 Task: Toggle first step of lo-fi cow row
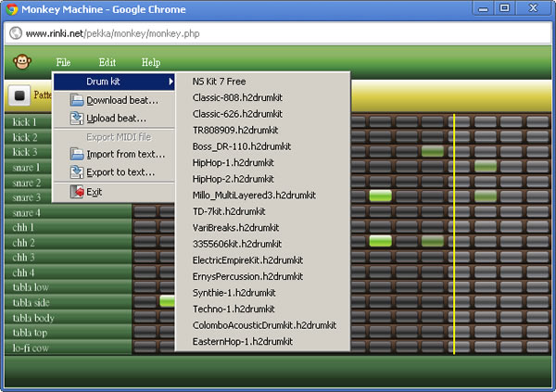coord(145,347)
